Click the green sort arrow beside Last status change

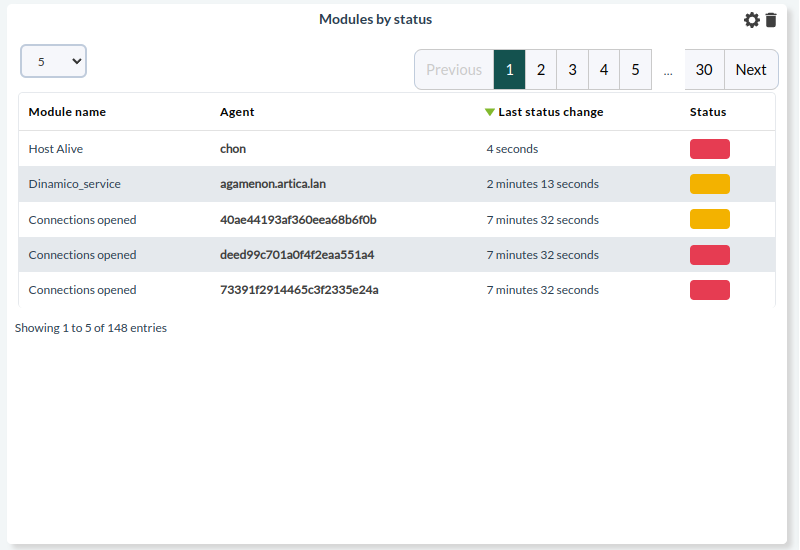489,112
